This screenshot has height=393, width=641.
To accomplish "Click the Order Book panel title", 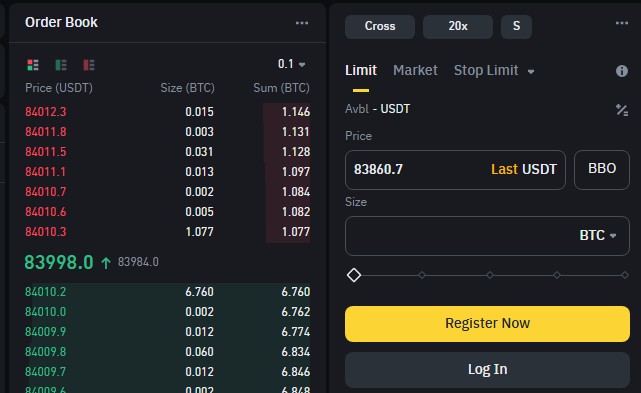I will (x=61, y=22).
